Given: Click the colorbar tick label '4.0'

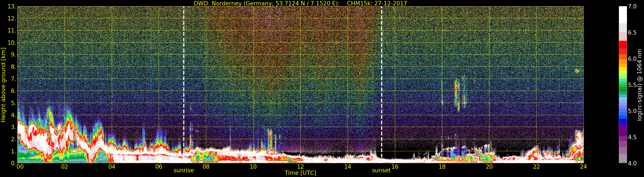Looking at the screenshot, I should coord(632,163).
